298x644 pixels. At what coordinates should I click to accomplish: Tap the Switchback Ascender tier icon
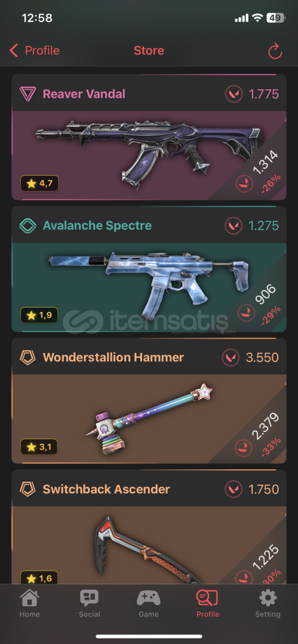[27, 489]
